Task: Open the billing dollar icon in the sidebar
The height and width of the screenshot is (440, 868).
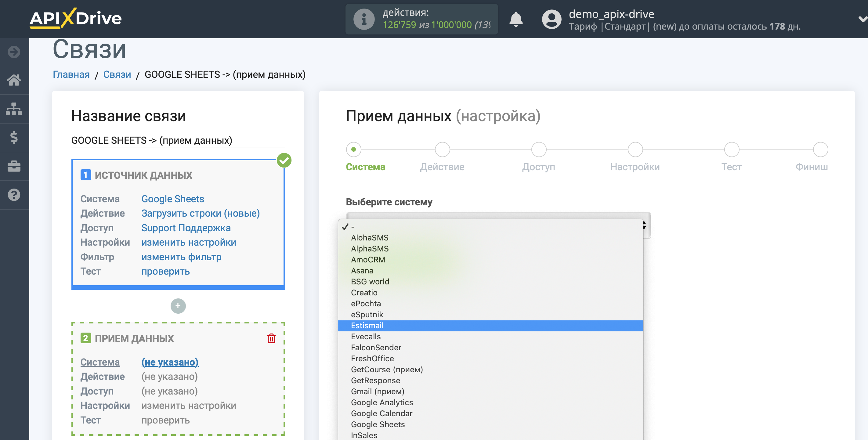Action: (x=14, y=137)
